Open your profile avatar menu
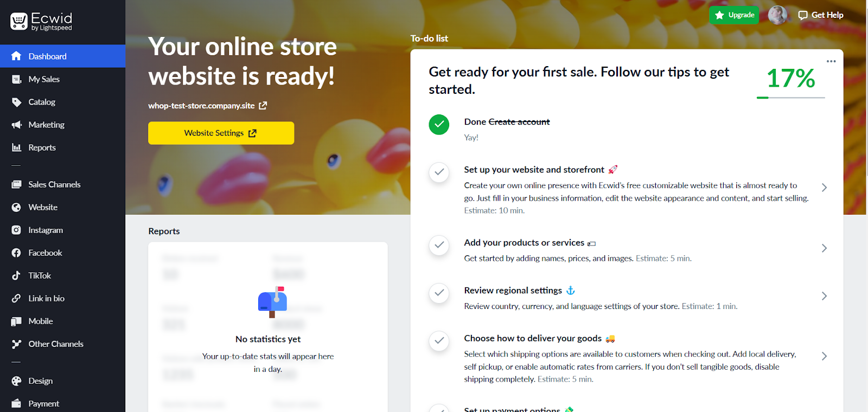The height and width of the screenshot is (412, 868). pyautogui.click(x=777, y=15)
